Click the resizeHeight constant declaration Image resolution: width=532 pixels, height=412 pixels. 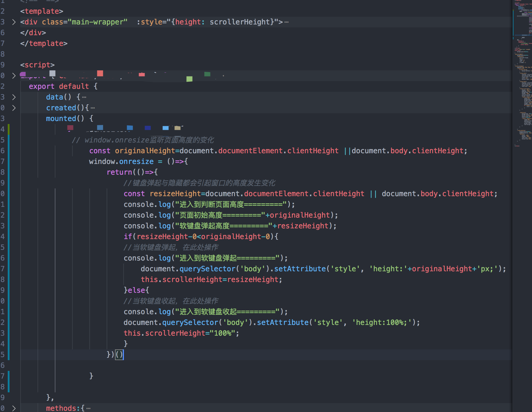[x=310, y=194]
